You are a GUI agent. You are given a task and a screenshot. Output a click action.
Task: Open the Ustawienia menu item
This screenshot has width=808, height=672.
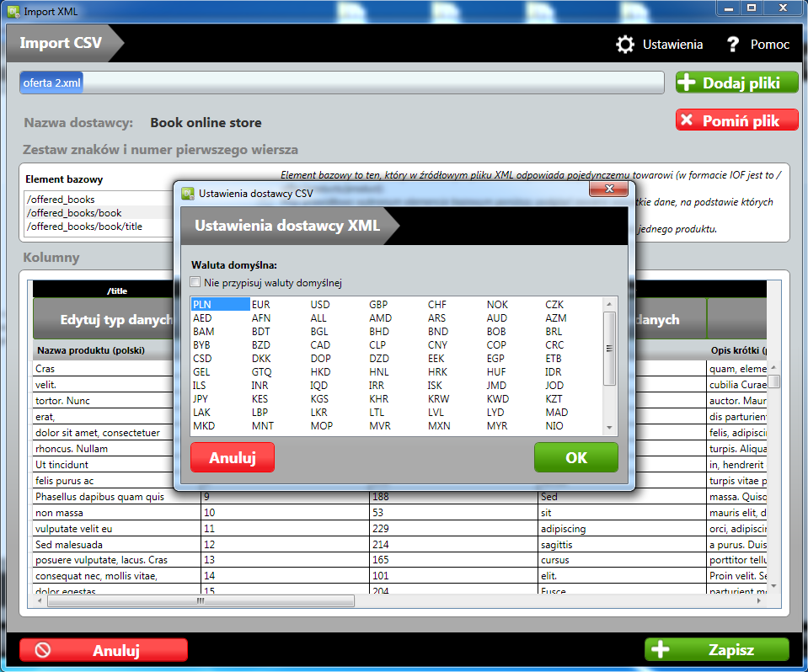click(659, 45)
